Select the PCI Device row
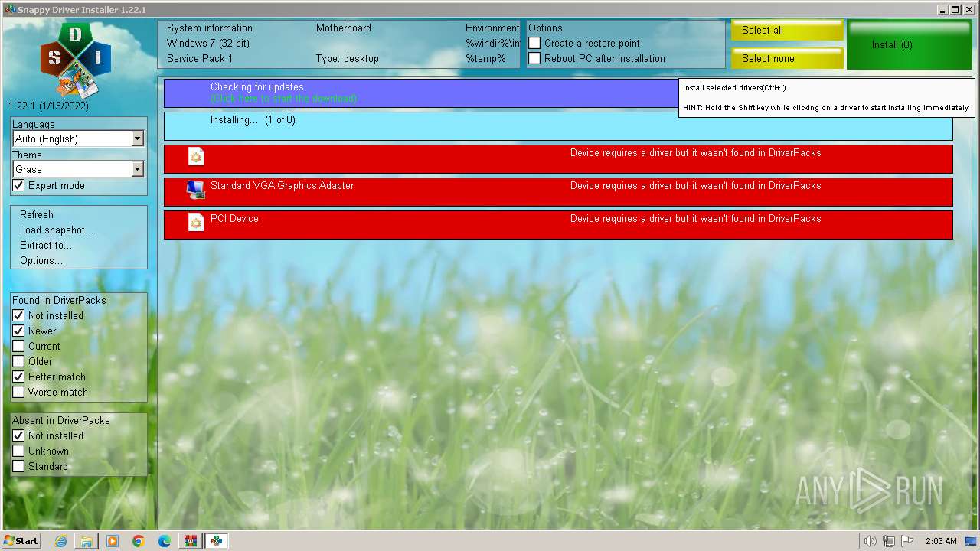The image size is (980, 551). pyautogui.click(x=558, y=225)
